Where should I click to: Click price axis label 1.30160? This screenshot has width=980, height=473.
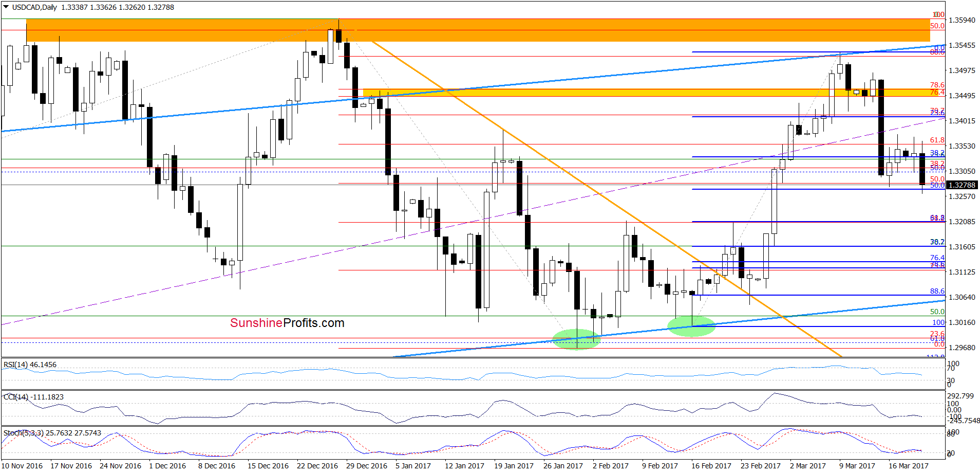962,322
